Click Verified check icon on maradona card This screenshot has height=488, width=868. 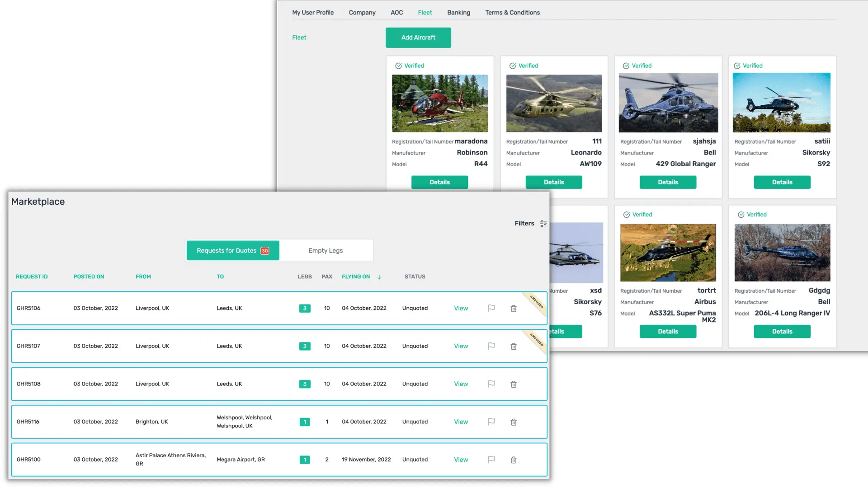click(398, 66)
